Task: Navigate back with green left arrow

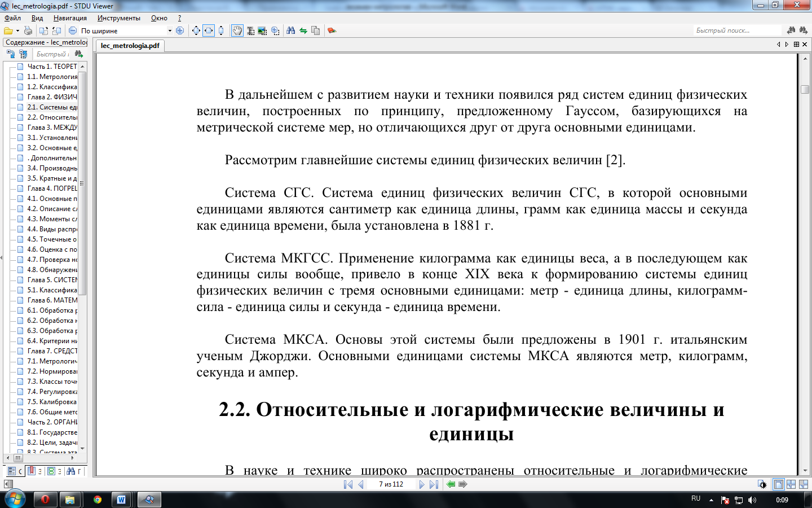Action: tap(451, 484)
